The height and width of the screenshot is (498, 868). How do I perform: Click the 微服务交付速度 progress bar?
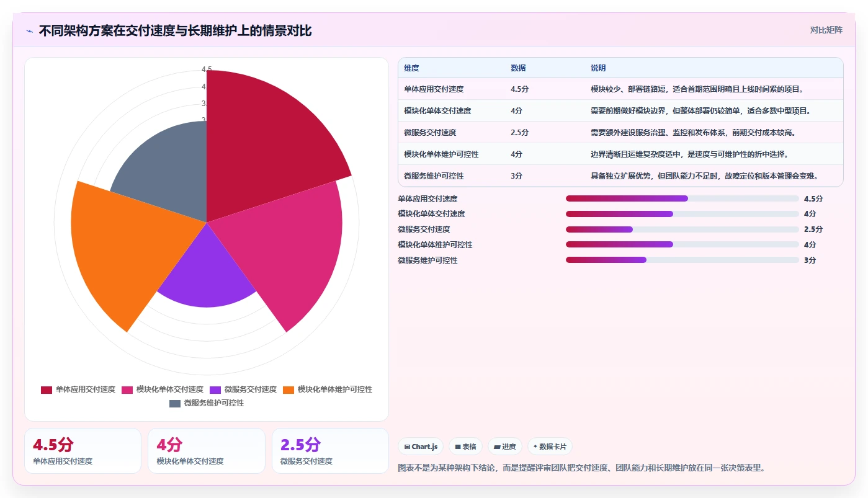click(x=682, y=229)
